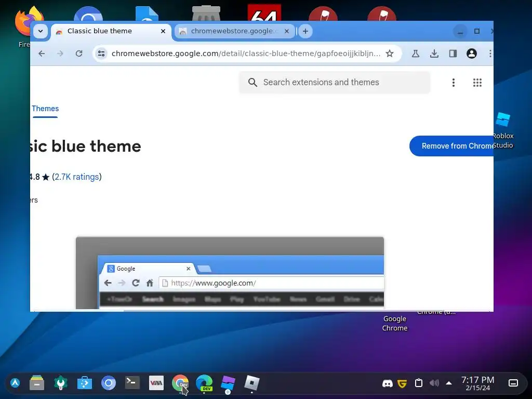The width and height of the screenshot is (532, 399).
Task: Click the address bar URL
Action: click(x=246, y=54)
